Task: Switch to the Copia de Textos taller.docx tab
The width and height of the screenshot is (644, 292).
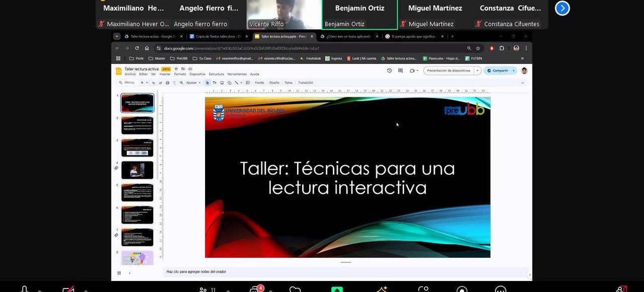Action: [218, 36]
